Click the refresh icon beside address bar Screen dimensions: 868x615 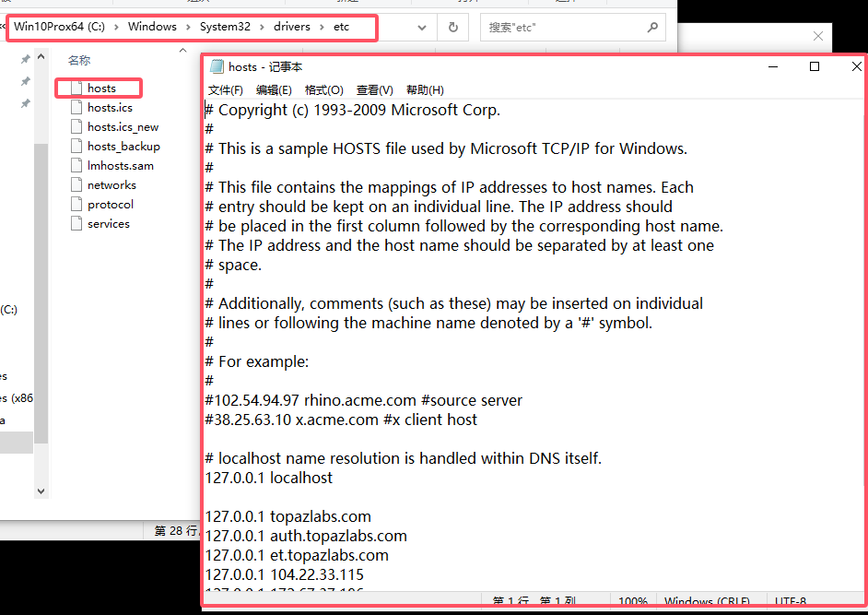tap(452, 27)
